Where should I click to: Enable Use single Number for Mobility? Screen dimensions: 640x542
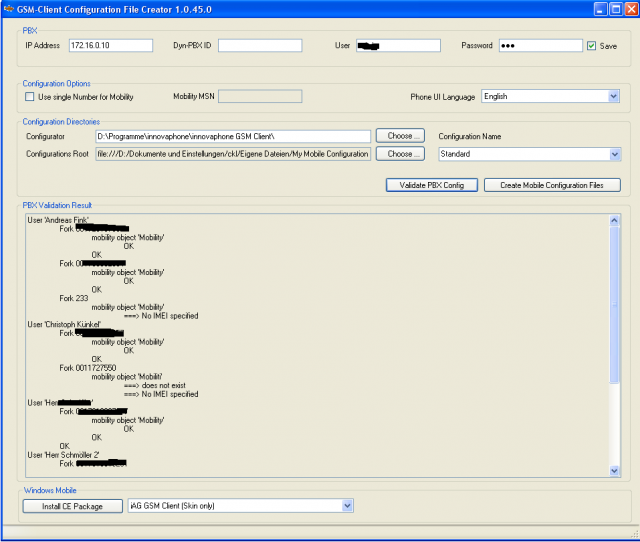[29, 97]
